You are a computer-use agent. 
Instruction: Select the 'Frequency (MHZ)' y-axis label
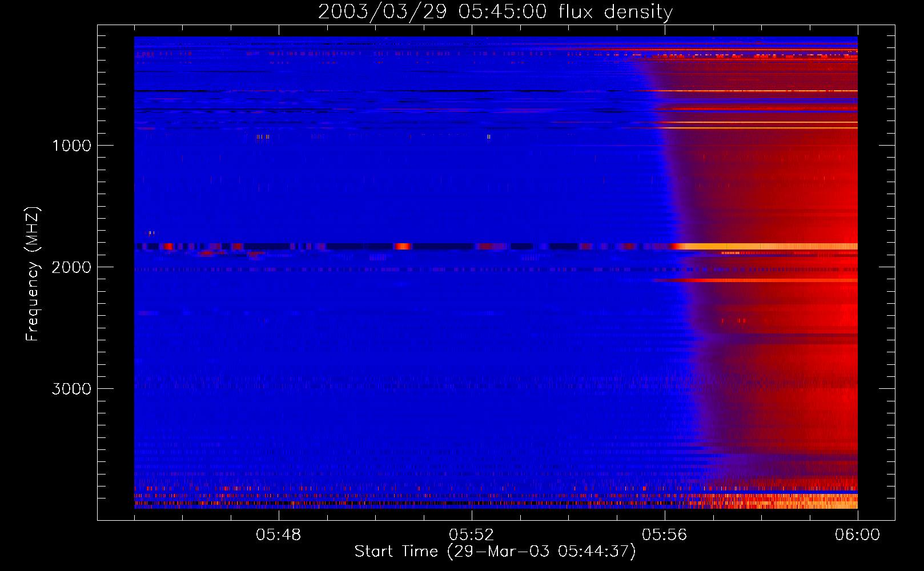[33, 274]
